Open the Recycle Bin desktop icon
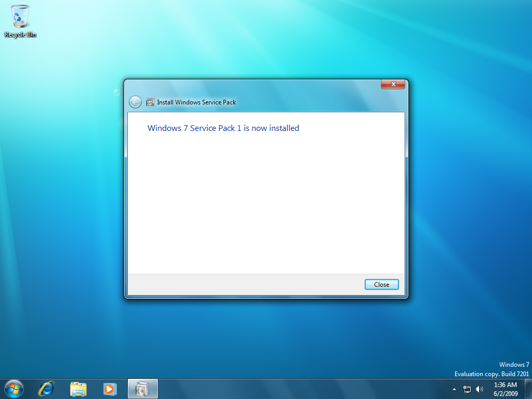This screenshot has height=399, width=532. pos(20,21)
